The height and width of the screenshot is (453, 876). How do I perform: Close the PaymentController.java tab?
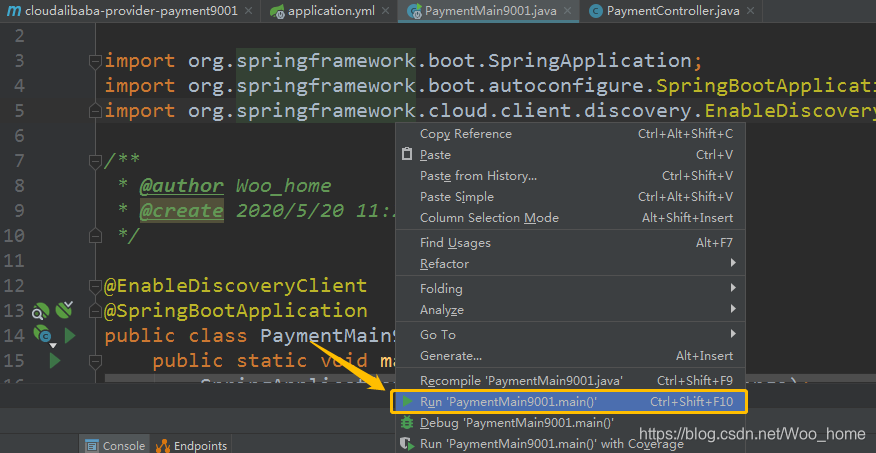coord(750,11)
